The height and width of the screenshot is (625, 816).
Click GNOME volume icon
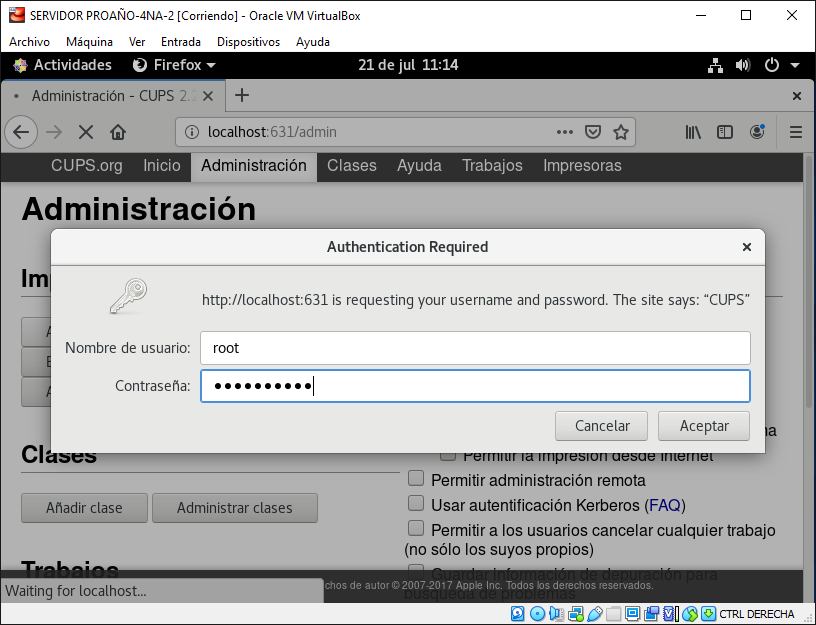pos(743,65)
